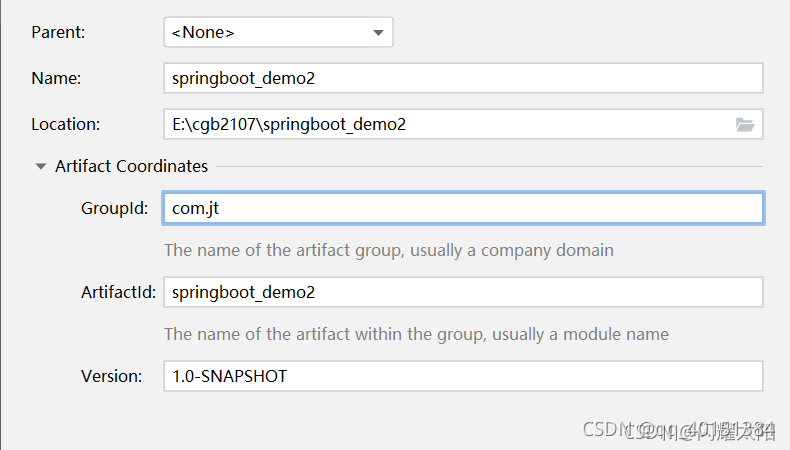Open the folder browse icon in Location field
This screenshot has width=790, height=450.
[745, 124]
